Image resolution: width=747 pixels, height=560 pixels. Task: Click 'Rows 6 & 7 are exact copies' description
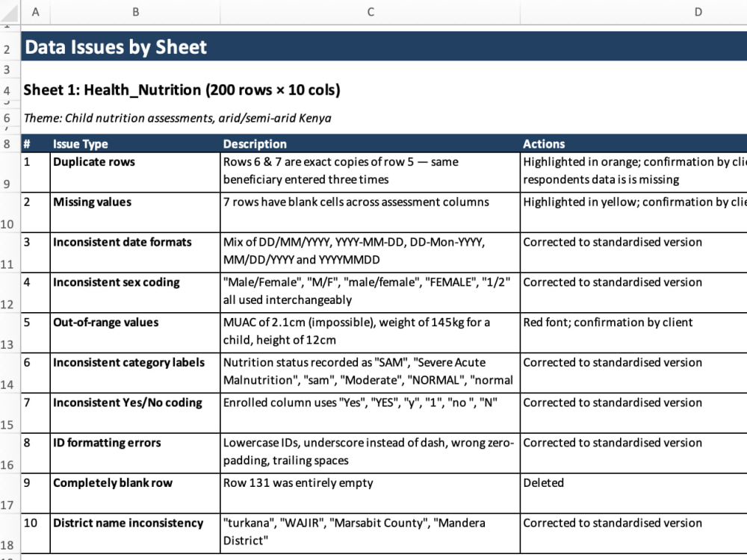pyautogui.click(x=371, y=172)
